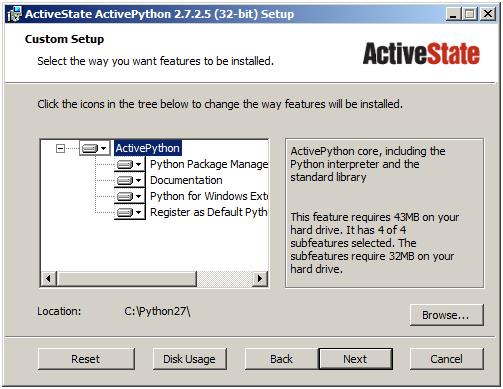This screenshot has height=389, width=503.
Task: Go Back to previous step
Action: (281, 359)
